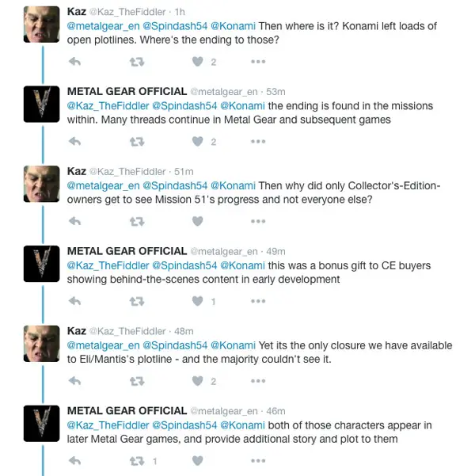Reply to the 'bonus gift to CE buyers' tweet
The width and height of the screenshot is (475, 476).
point(75,301)
